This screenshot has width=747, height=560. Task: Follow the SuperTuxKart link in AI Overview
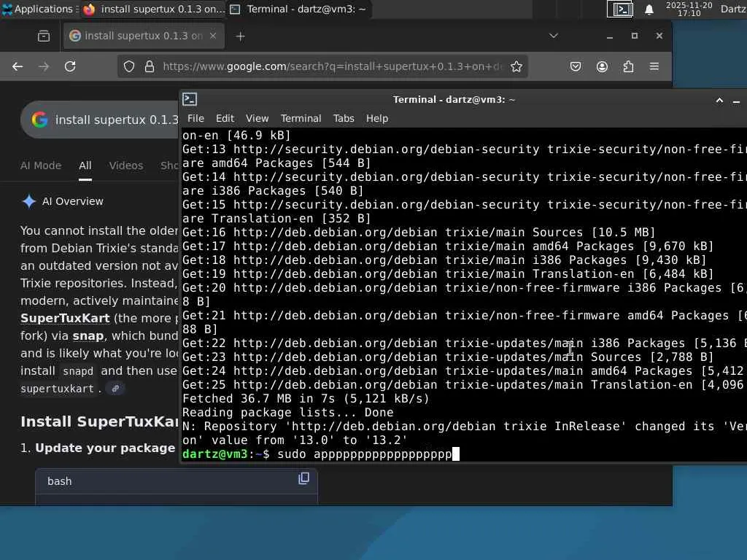[x=65, y=318]
